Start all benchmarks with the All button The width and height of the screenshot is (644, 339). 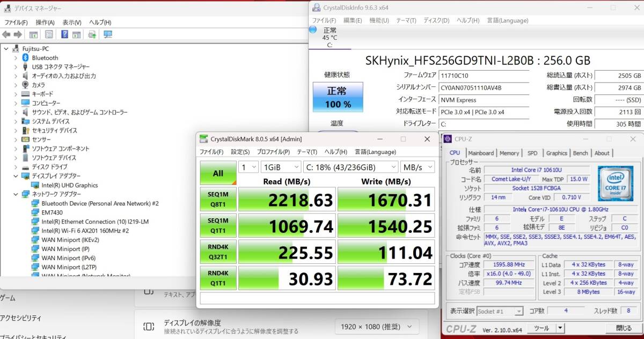(218, 173)
